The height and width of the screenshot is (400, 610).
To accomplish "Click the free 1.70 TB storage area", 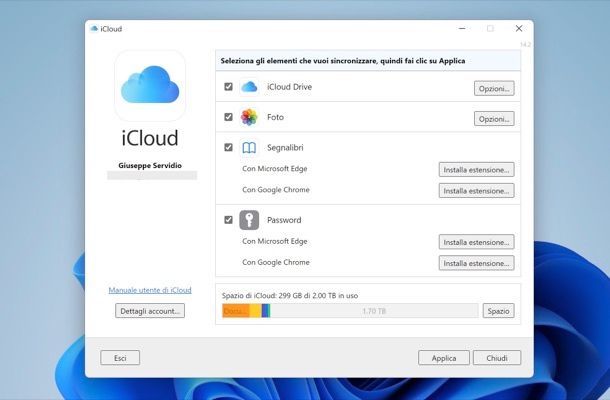I will [x=374, y=311].
